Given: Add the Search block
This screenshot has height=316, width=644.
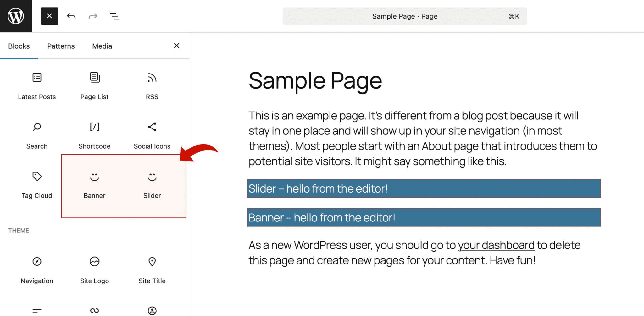Looking at the screenshot, I should [x=37, y=135].
